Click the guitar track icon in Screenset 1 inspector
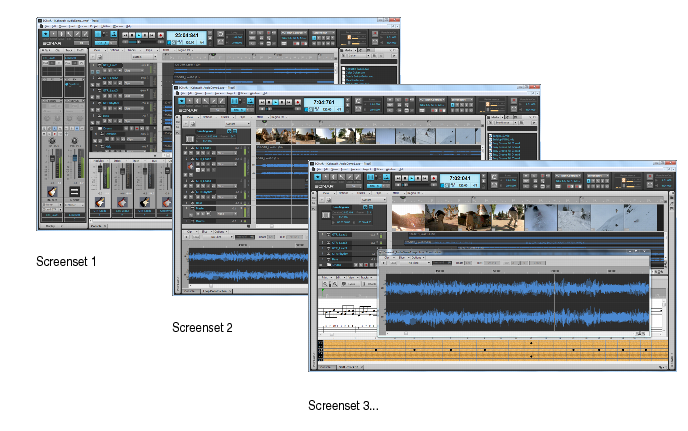Viewport: 688px width, 431px height. [x=52, y=191]
